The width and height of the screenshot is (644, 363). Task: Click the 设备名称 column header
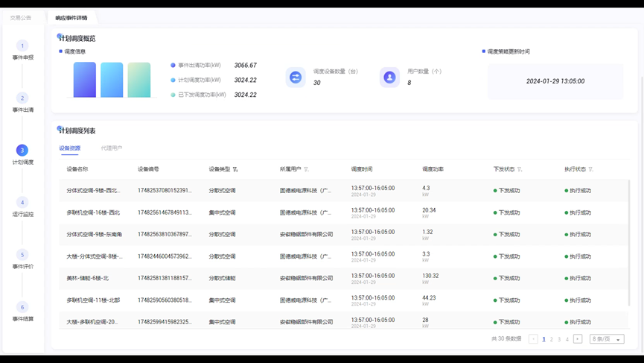77,169
